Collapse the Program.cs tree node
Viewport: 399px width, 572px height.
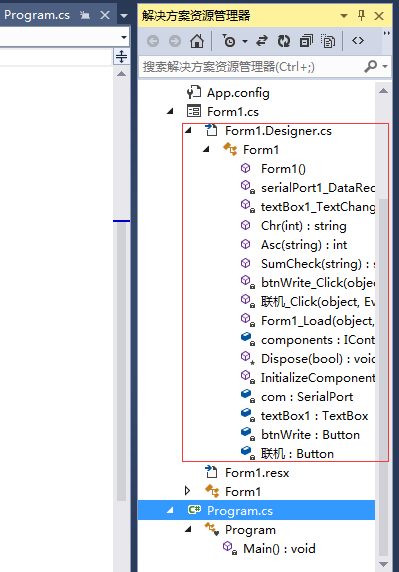170,510
